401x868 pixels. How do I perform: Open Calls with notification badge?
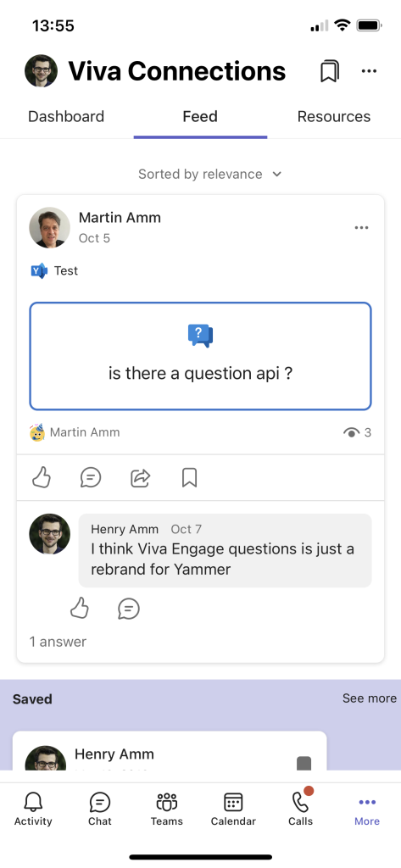301,809
